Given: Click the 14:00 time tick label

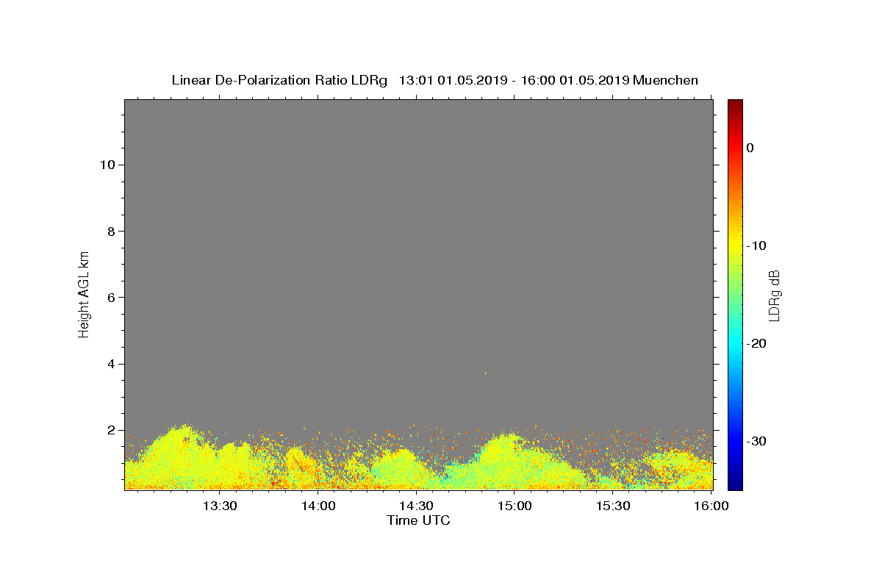Looking at the screenshot, I should click(x=318, y=506).
